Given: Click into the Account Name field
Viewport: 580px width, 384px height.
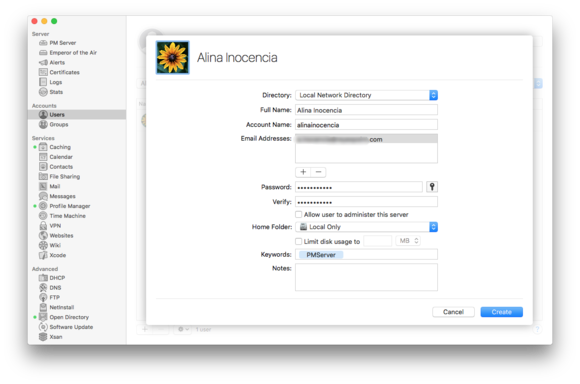Looking at the screenshot, I should point(366,125).
